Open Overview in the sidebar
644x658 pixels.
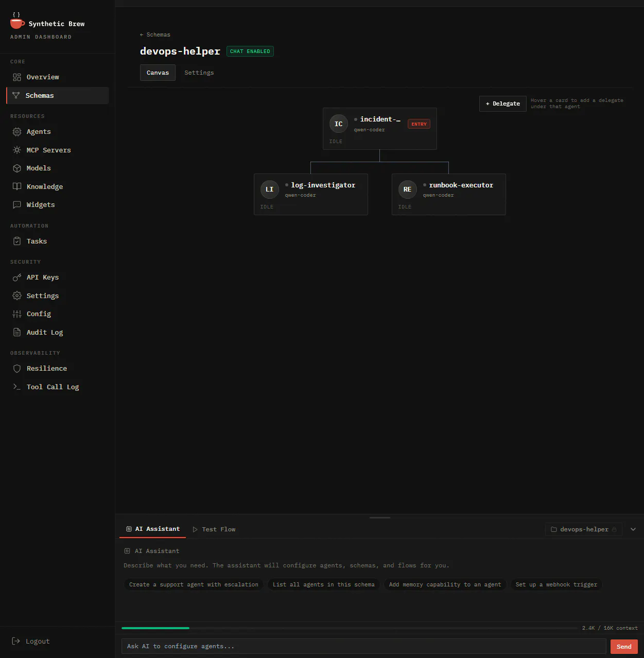(57, 77)
